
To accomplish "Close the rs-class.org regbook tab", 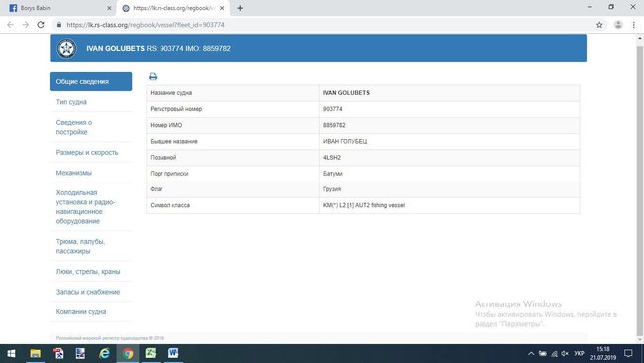I will point(222,8).
